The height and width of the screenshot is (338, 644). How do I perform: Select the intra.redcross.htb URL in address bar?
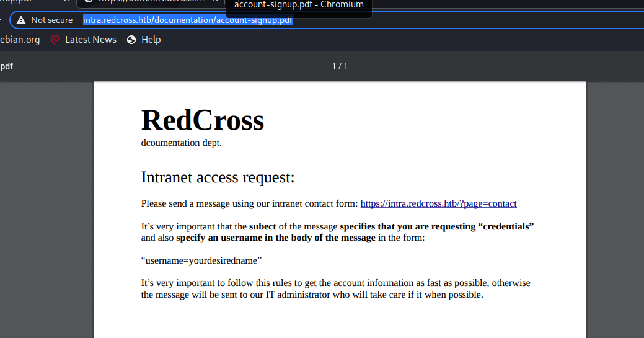[x=188, y=20]
